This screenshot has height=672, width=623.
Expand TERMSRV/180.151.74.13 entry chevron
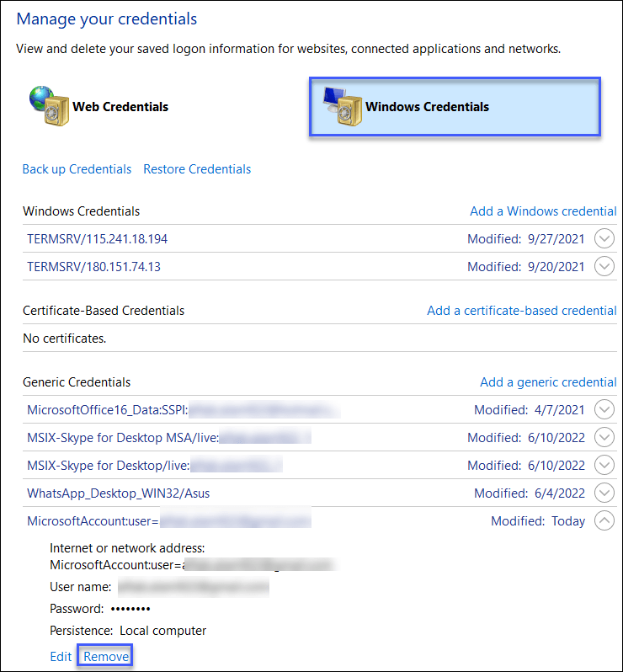click(604, 266)
